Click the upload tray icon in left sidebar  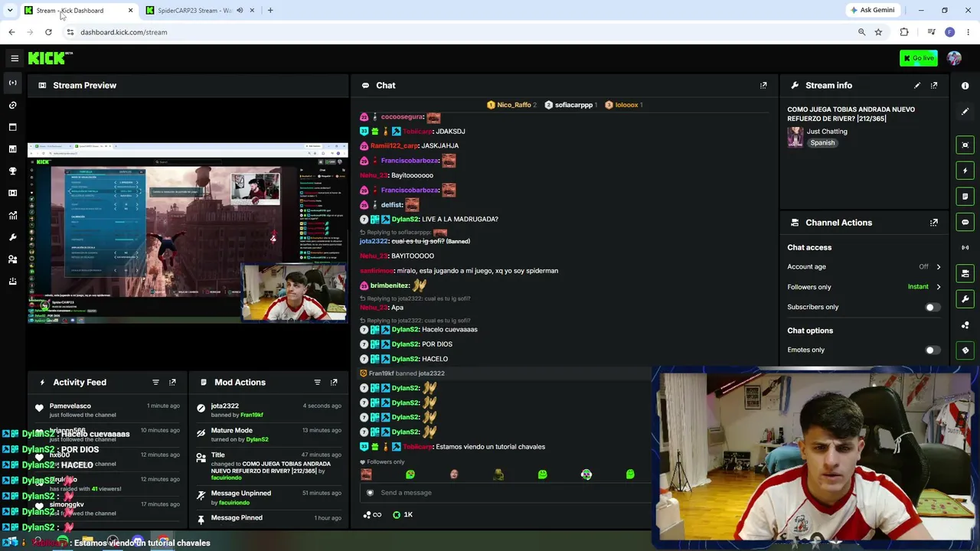tap(12, 282)
